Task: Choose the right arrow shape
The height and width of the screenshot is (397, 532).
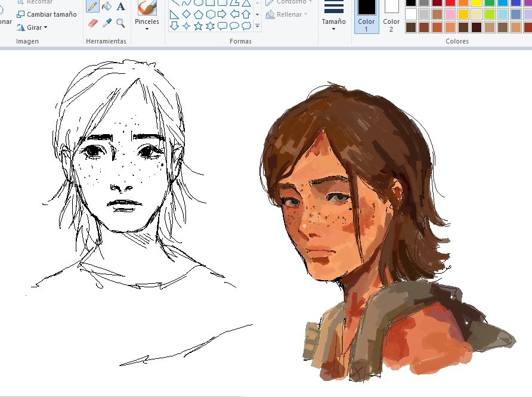Action: pyautogui.click(x=222, y=14)
